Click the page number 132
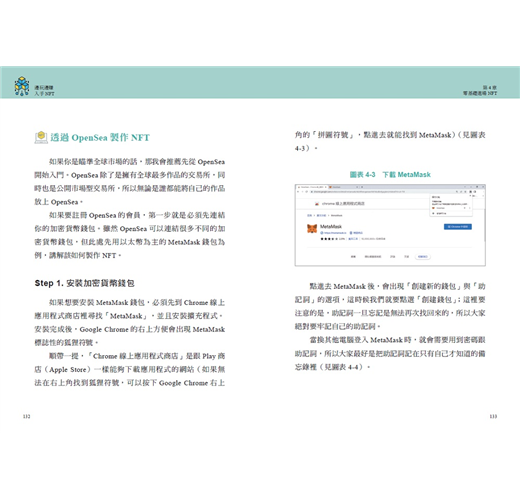The width and height of the screenshot is (520, 500). (27, 416)
